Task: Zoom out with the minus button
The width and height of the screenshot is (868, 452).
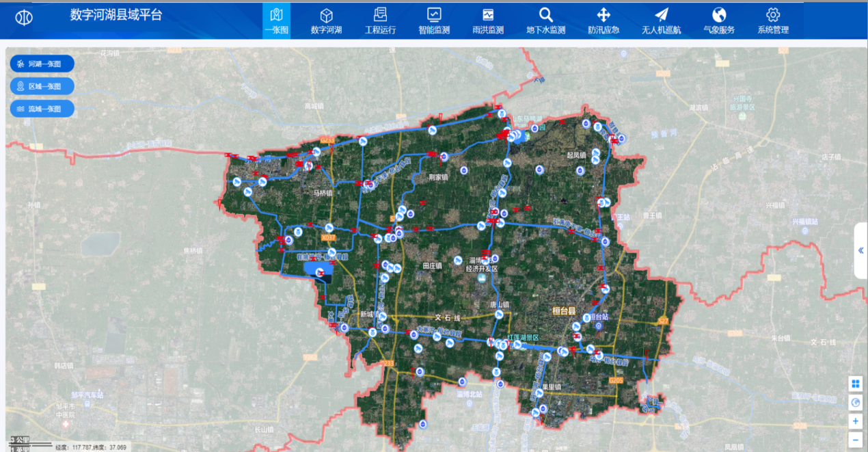Action: pos(855,440)
